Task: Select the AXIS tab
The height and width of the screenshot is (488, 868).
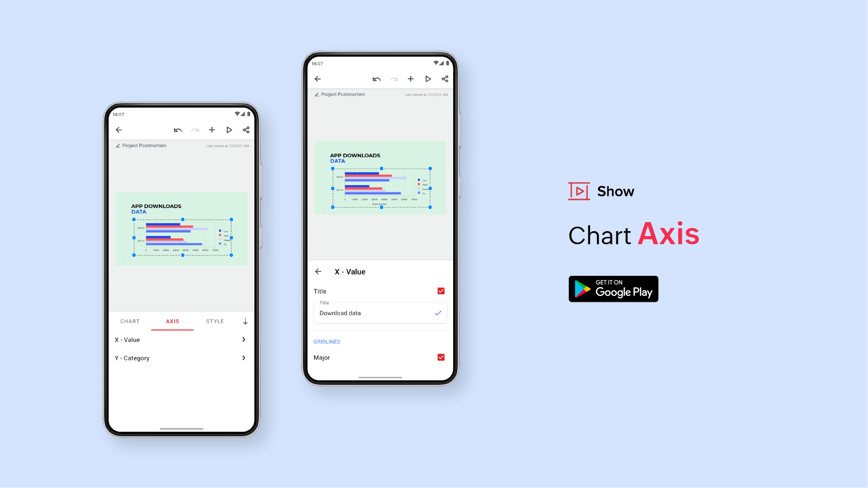Action: (172, 321)
